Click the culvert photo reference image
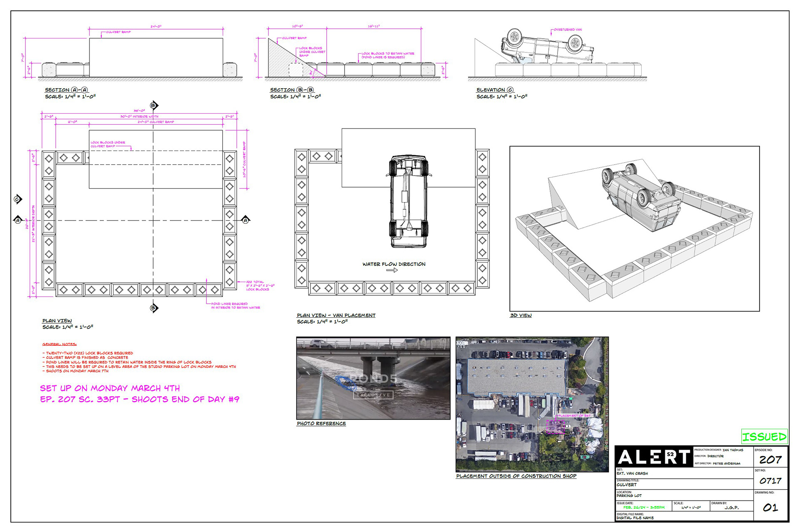The image size is (799, 532). point(373,378)
